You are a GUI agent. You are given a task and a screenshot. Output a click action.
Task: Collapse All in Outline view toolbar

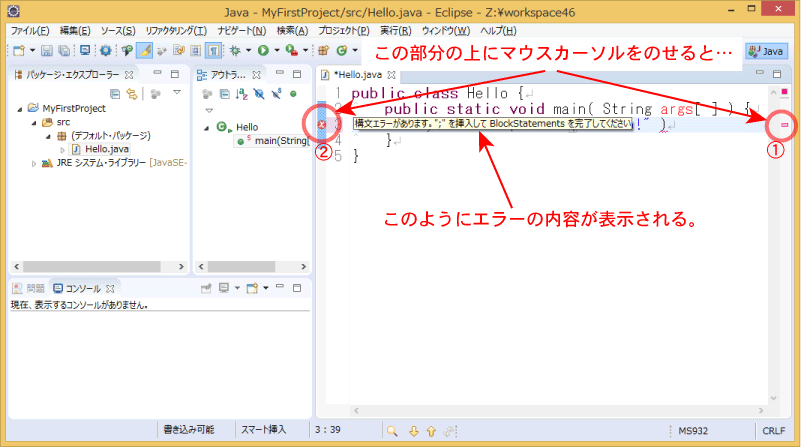225,94
